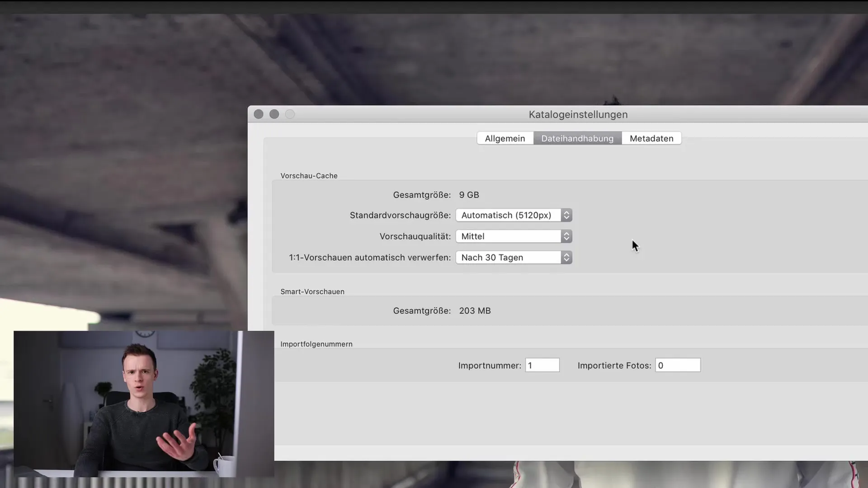Switch to the Allgemein tab
868x488 pixels.
pyautogui.click(x=505, y=138)
